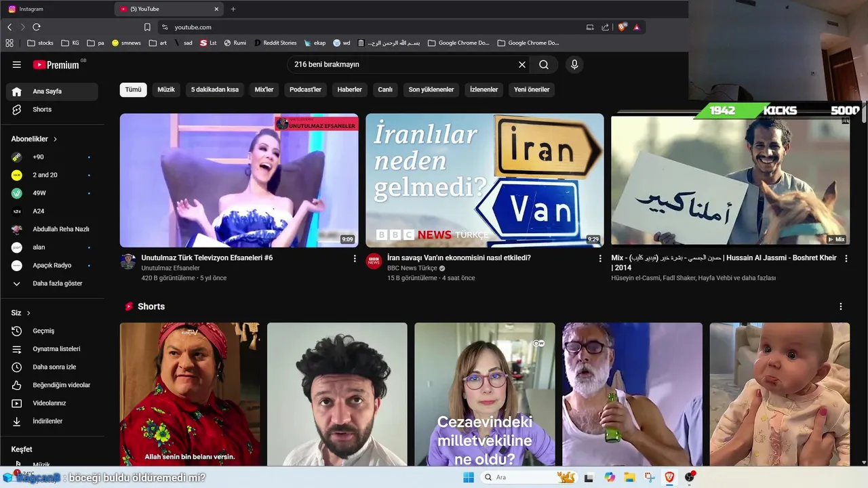868x488 pixels.
Task: Clear the search box with the X icon
Action: point(522,64)
